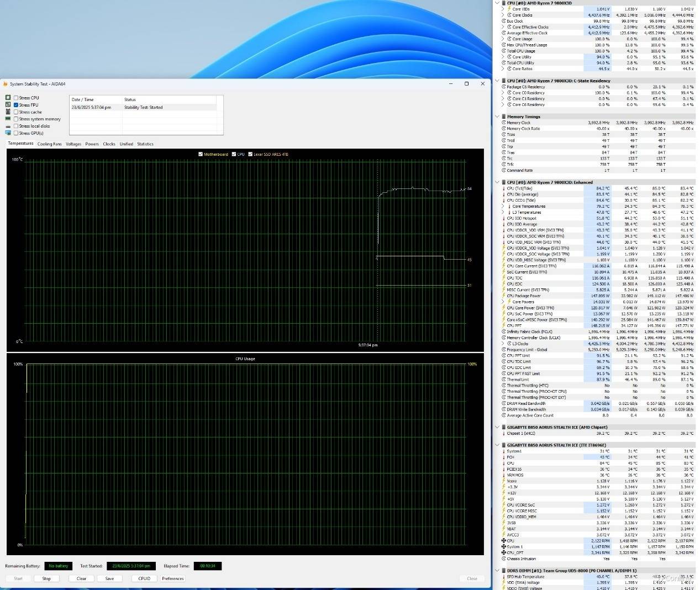This screenshot has width=700, height=590.
Task: Click the Stress cache icon
Action: click(x=8, y=112)
